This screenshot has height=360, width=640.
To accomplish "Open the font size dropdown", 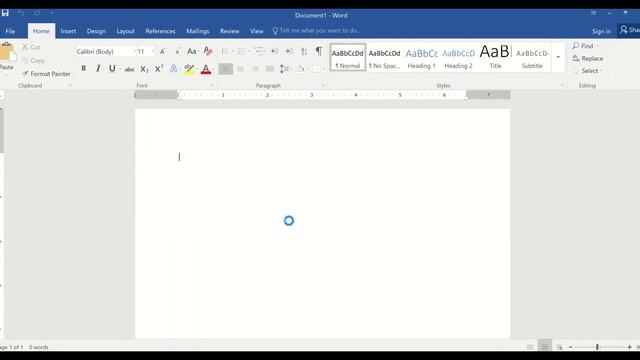I will coord(153,51).
